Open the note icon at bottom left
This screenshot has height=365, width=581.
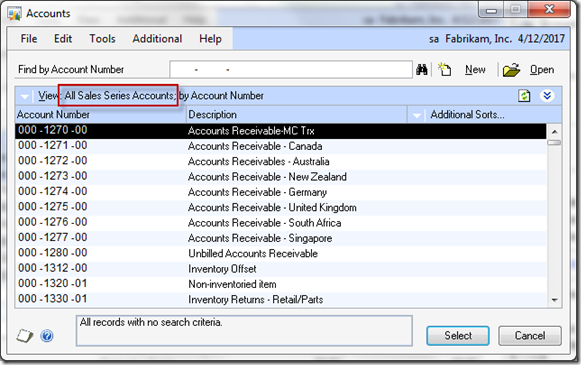25,336
